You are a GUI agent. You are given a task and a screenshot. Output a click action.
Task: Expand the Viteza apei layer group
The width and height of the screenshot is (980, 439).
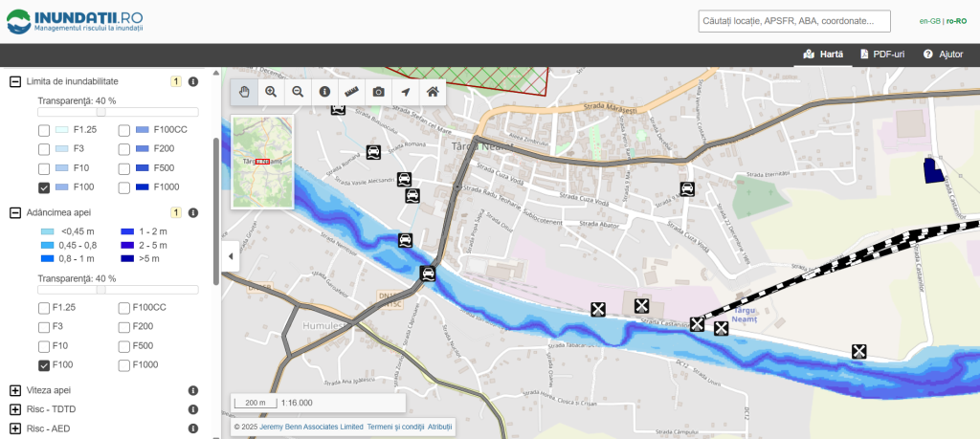(15, 390)
